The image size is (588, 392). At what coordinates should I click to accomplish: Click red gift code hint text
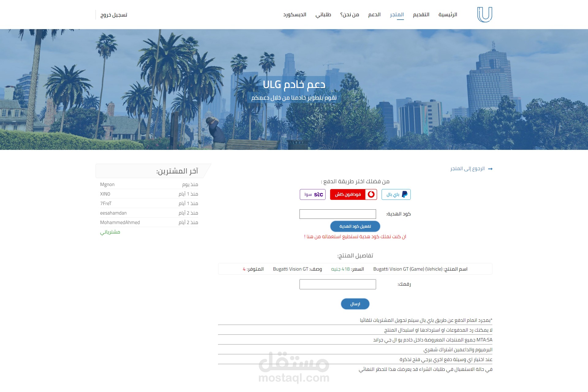tap(355, 237)
